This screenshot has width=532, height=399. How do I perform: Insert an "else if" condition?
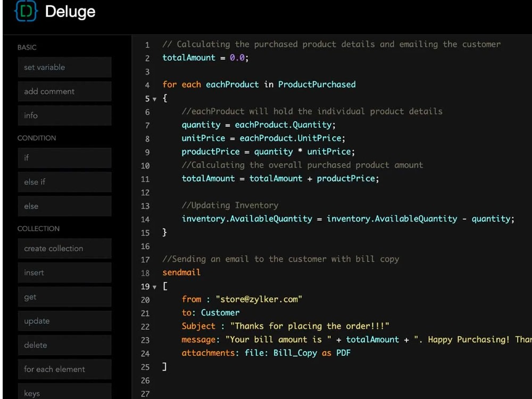tap(64, 182)
